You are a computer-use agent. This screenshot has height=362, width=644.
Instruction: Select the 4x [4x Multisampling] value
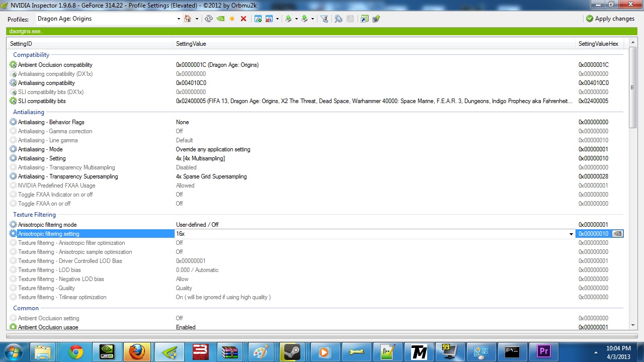(x=200, y=158)
